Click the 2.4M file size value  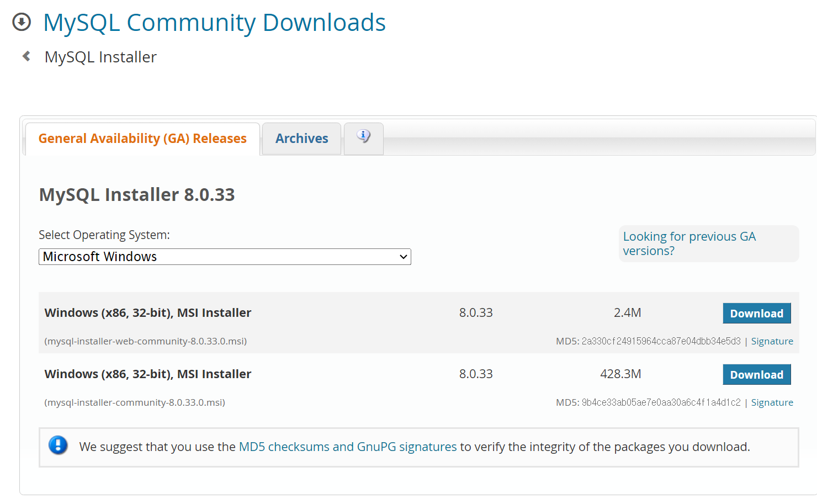click(628, 312)
